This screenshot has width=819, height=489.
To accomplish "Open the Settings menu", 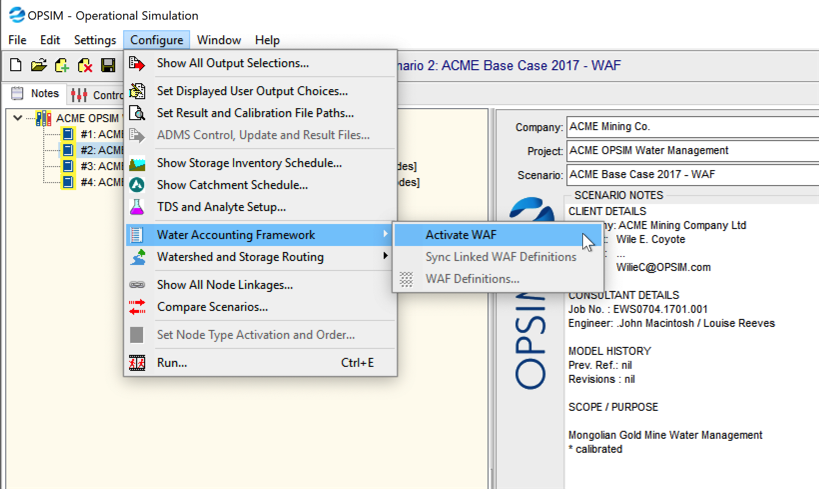I will [x=95, y=40].
